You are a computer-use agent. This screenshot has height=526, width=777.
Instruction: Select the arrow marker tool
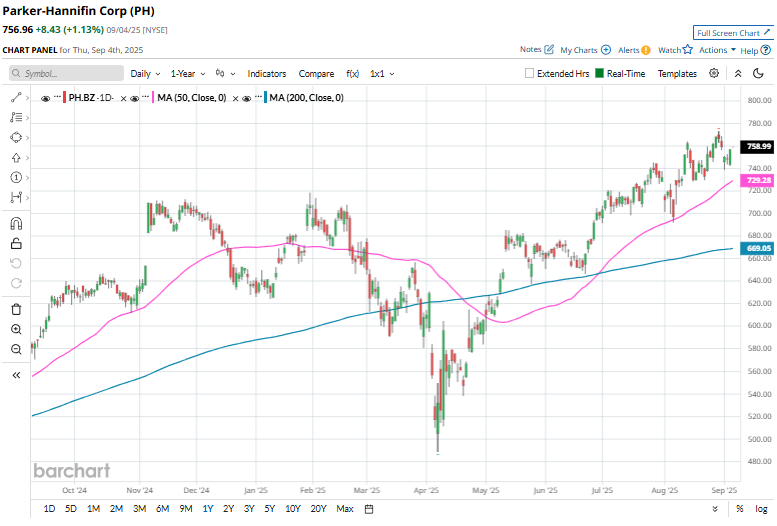[x=16, y=158]
